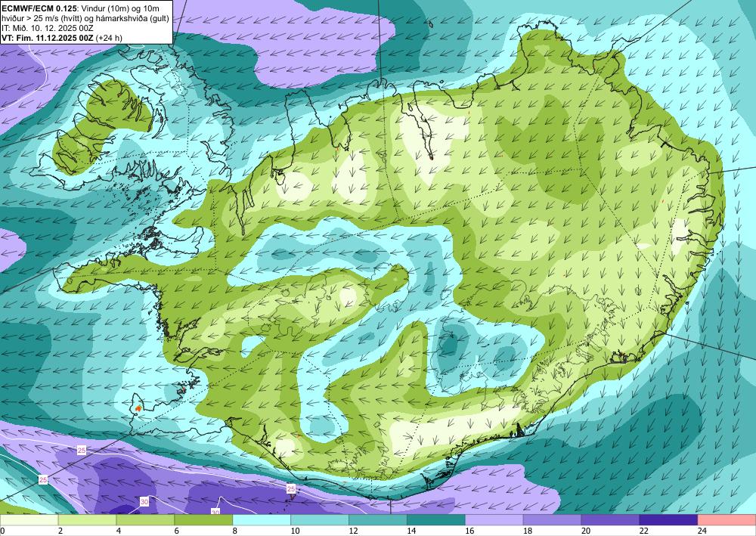Select the legend scale value "8"
Image resolution: width=756 pixels, height=536 pixels.
click(x=235, y=531)
